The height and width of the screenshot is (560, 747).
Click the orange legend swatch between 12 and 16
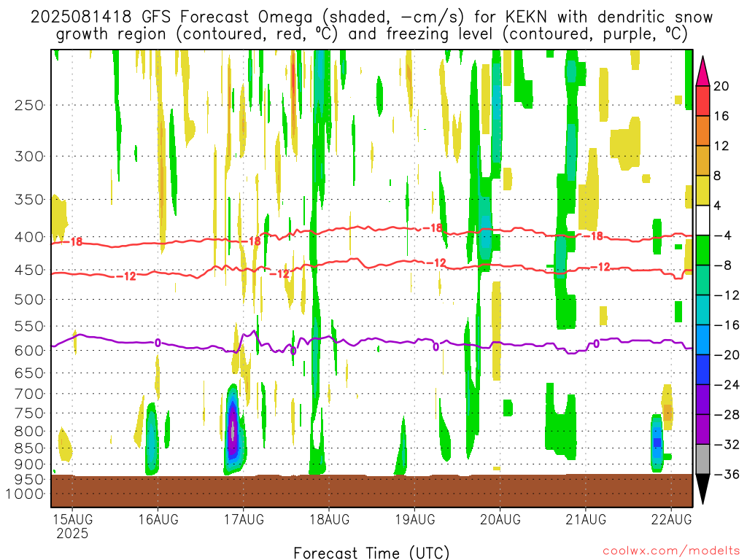pos(703,131)
